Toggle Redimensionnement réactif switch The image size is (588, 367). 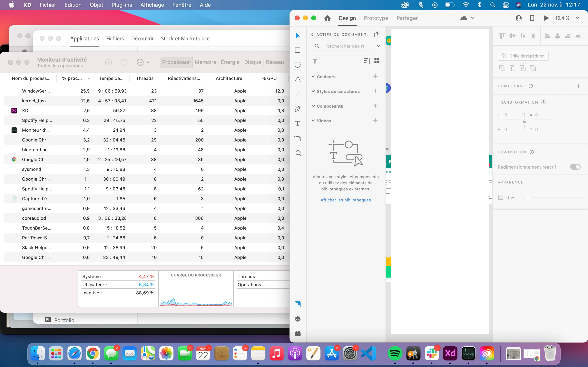pos(575,167)
